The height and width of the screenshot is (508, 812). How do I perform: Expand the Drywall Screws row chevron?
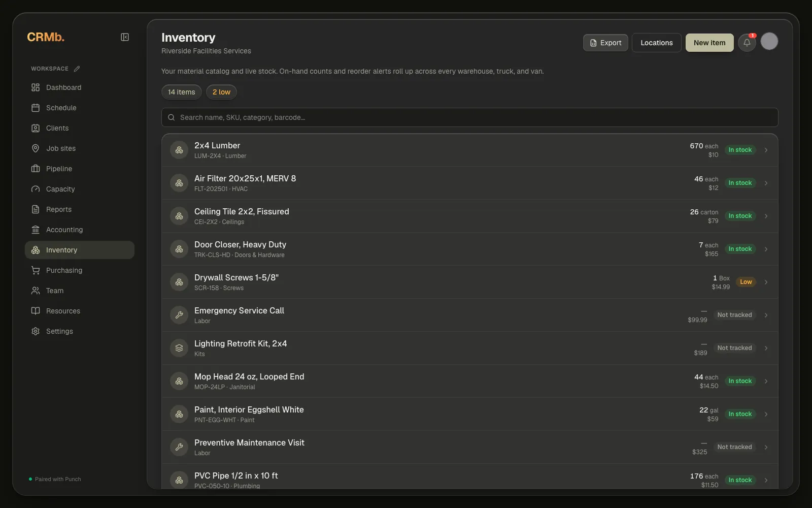[766, 282]
